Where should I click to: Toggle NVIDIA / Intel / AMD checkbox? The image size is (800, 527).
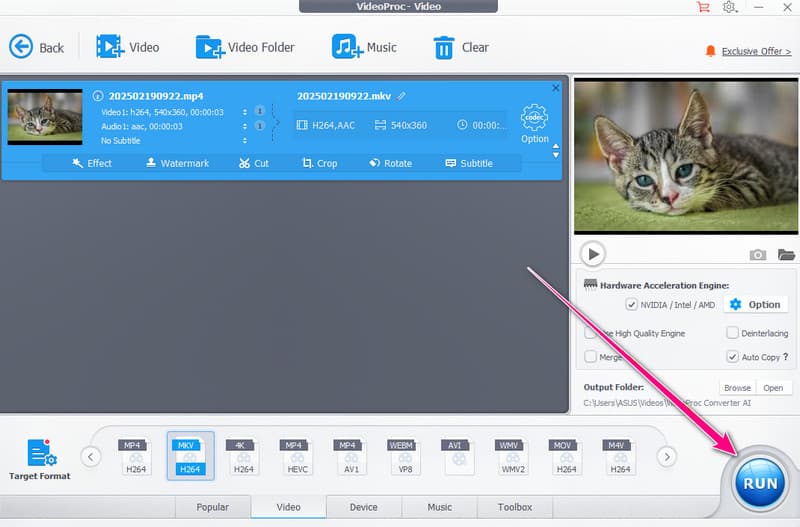[x=631, y=305]
